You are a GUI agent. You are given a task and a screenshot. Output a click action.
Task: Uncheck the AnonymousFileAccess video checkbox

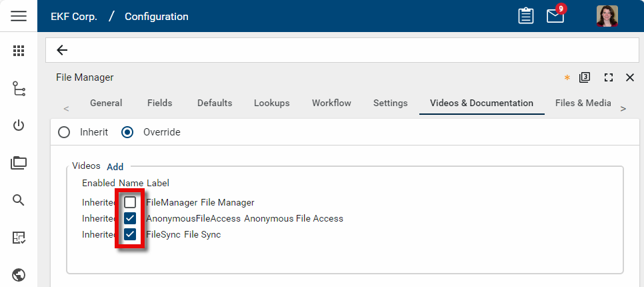pos(130,218)
